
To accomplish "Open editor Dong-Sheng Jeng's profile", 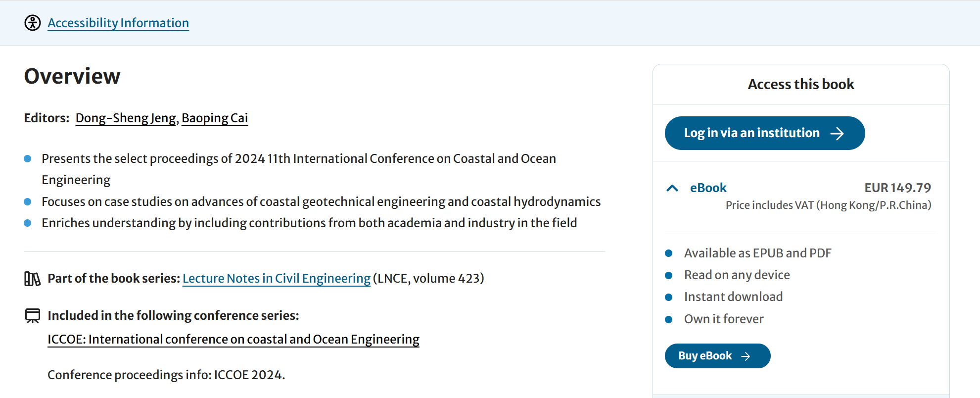I will (126, 118).
